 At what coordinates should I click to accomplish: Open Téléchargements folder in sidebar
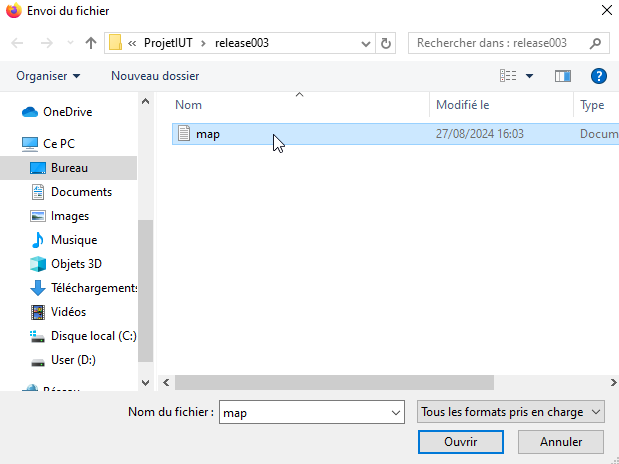click(x=93, y=288)
